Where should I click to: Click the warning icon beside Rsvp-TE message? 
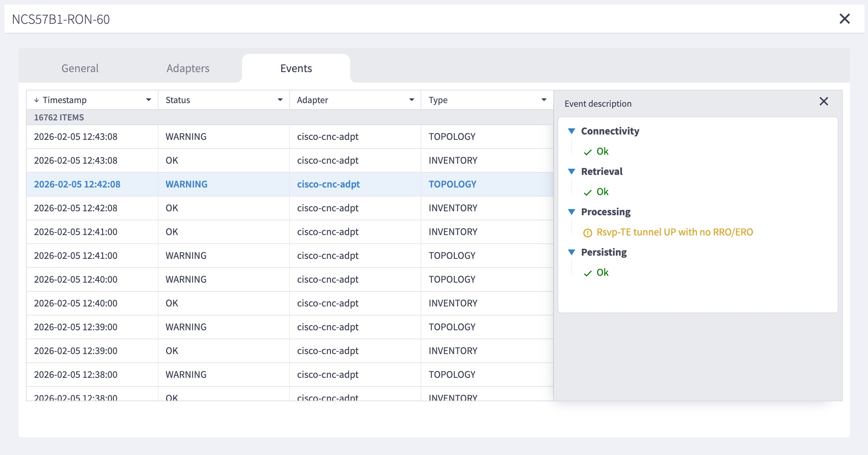point(587,232)
